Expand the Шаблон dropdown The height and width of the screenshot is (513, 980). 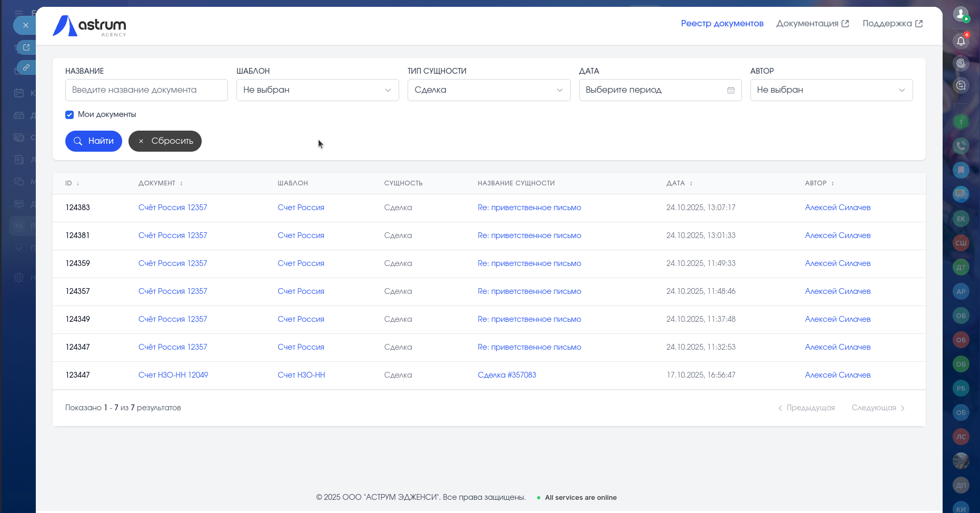tap(317, 90)
